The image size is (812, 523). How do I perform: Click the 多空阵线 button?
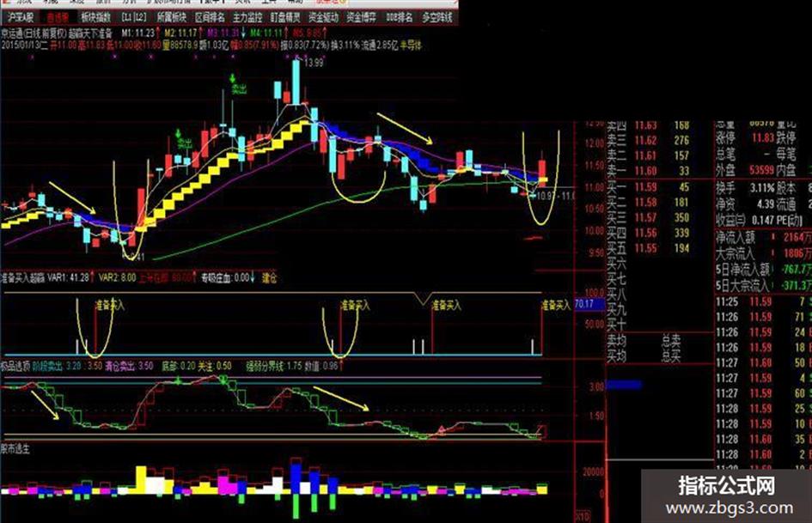pyautogui.click(x=437, y=17)
